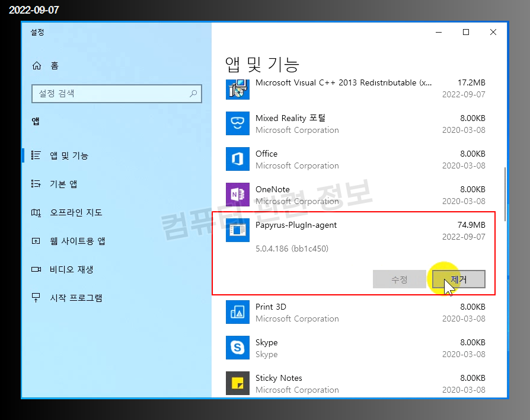Click the Visual C++ 2013 Redistributable installer icon

click(238, 88)
